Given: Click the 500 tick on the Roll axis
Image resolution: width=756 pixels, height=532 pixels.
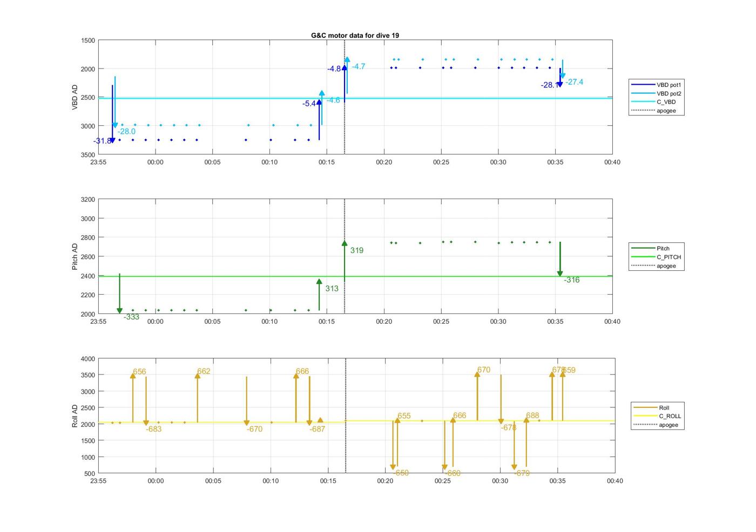Looking at the screenshot, I should [x=90, y=473].
